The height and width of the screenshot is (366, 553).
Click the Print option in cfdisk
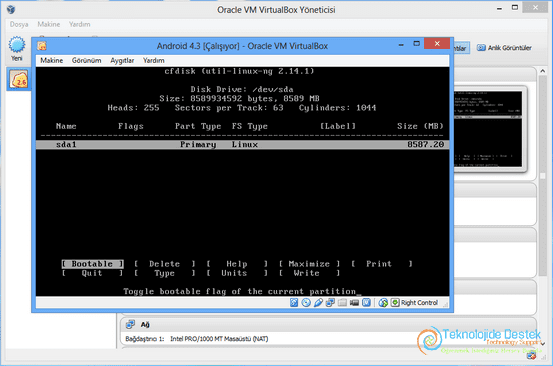(x=381, y=264)
